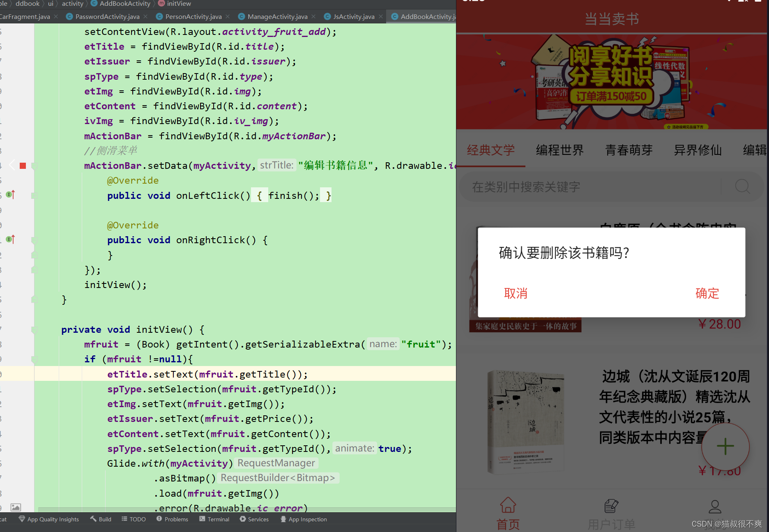Screen dimensions: 769x532
Task: Click the strTitle parameter hint
Action: click(277, 165)
